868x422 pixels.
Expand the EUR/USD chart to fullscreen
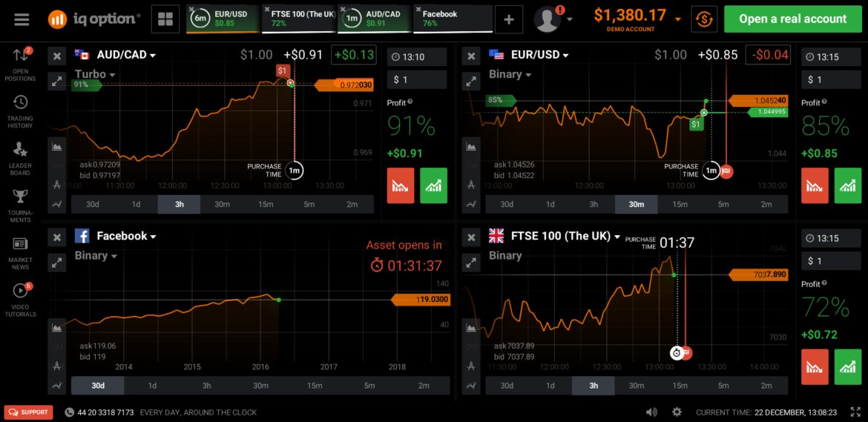[x=471, y=82]
